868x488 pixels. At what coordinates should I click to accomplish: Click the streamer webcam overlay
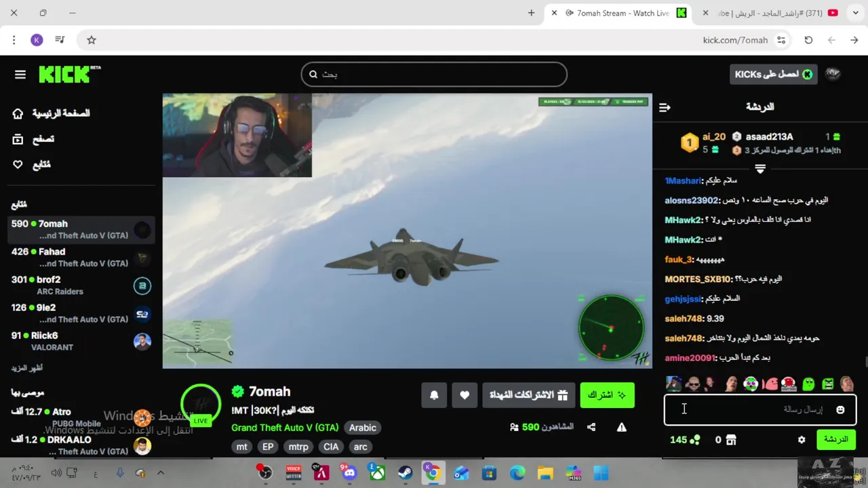[x=237, y=135]
